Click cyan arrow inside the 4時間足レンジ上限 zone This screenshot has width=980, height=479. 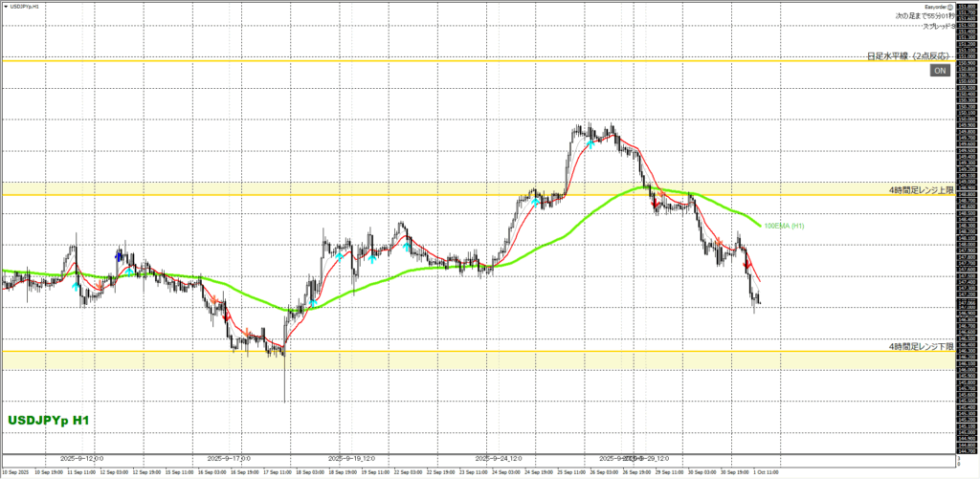click(535, 203)
